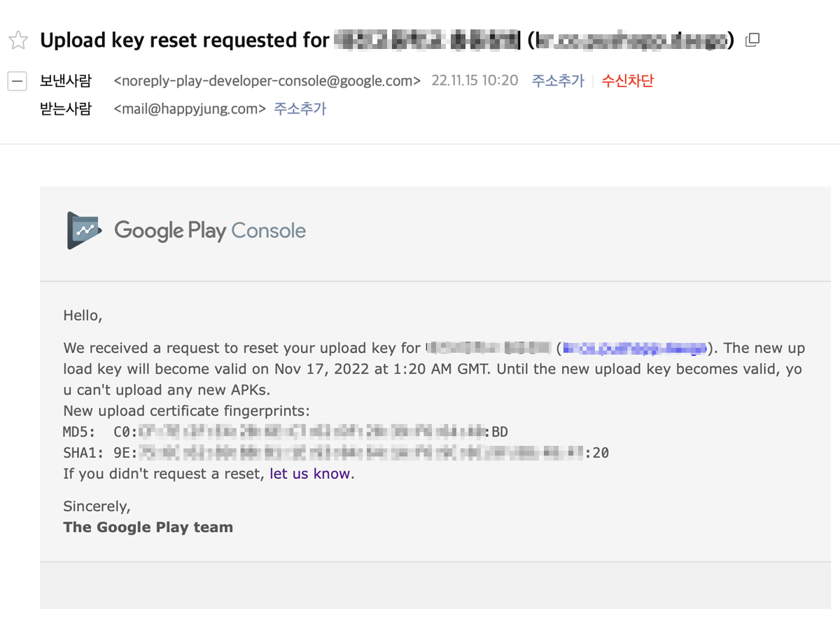Click the 22.11.15 10:20 timestamp
Image resolution: width=840 pixels, height=618 pixels.
tap(475, 80)
